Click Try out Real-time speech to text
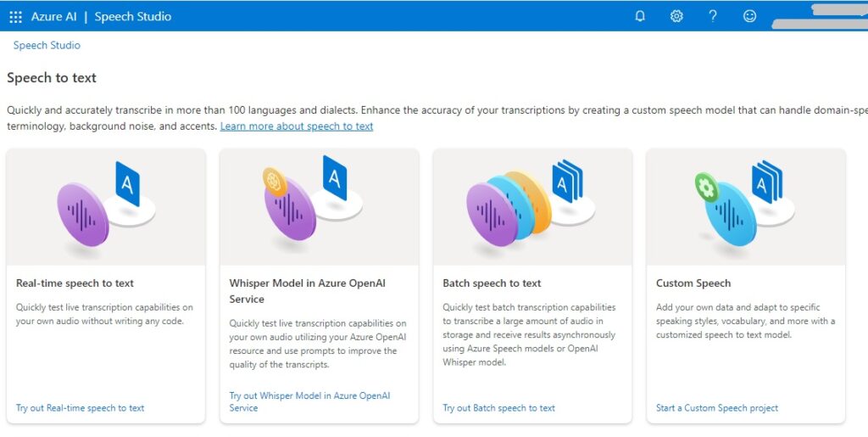The image size is (868, 437). click(81, 408)
